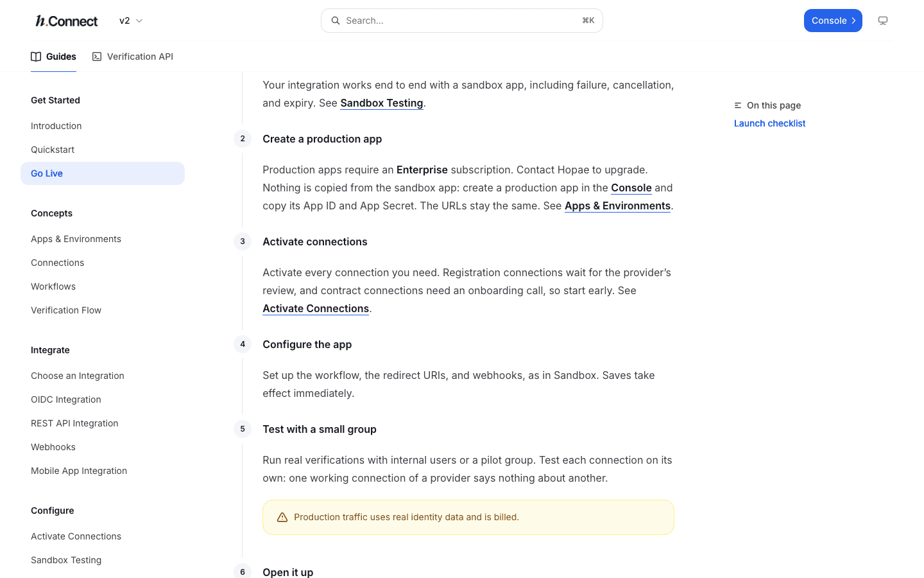
Task: Open the v2 version dropdown
Action: (x=131, y=21)
